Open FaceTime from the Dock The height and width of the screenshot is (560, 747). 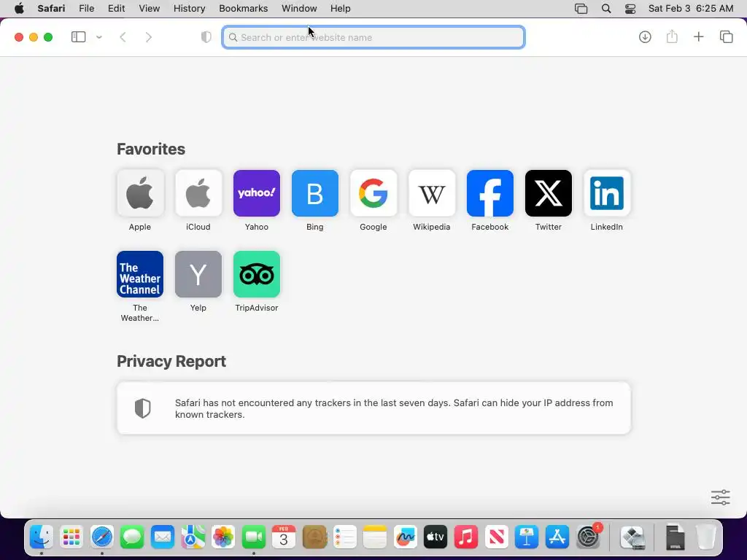click(x=253, y=537)
